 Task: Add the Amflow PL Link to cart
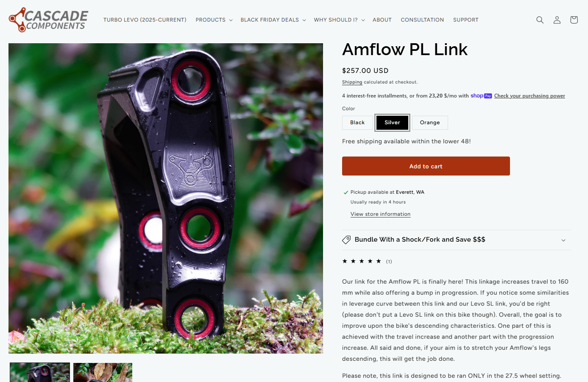(426, 166)
